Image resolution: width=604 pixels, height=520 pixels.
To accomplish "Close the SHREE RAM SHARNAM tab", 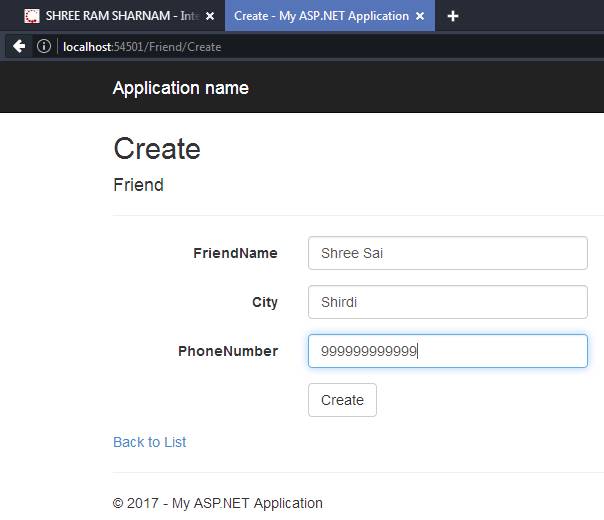I will point(210,16).
